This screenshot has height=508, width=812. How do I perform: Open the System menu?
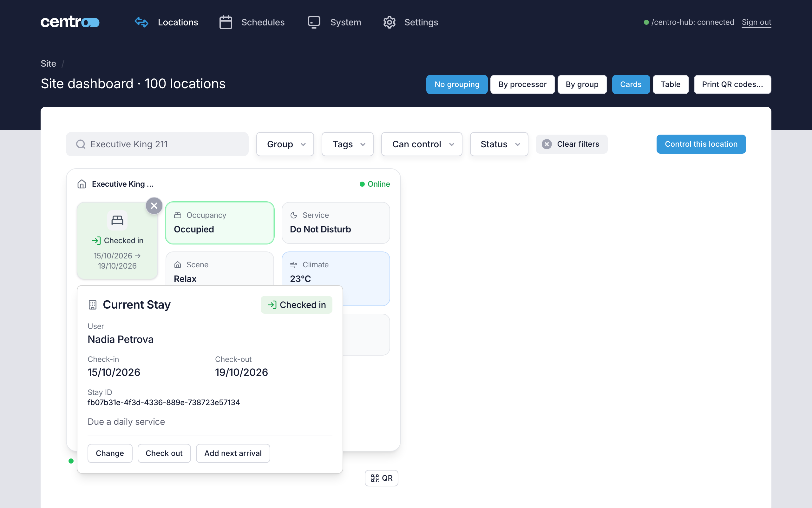(346, 22)
